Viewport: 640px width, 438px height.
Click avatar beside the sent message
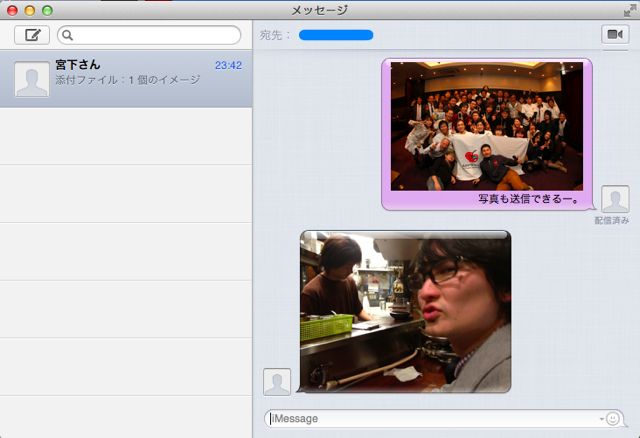click(615, 199)
